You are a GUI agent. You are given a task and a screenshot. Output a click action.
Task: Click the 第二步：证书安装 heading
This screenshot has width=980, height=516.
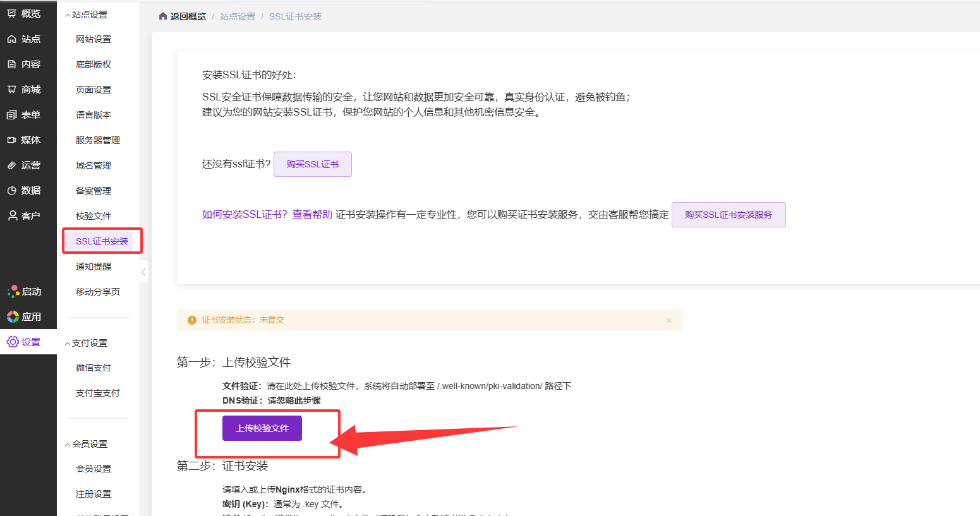point(222,466)
